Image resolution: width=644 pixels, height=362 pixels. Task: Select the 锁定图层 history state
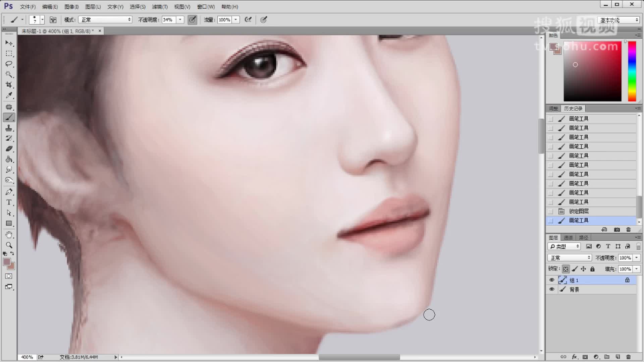click(x=579, y=211)
